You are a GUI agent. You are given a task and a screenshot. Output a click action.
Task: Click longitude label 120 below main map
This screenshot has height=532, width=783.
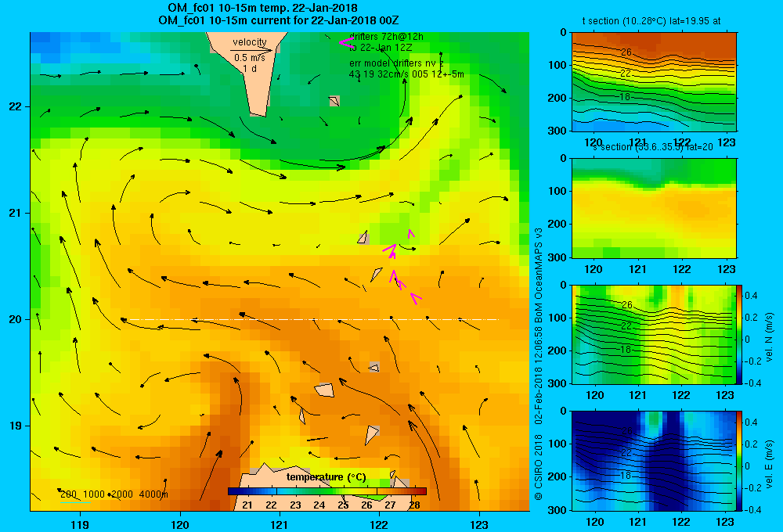tap(180, 524)
